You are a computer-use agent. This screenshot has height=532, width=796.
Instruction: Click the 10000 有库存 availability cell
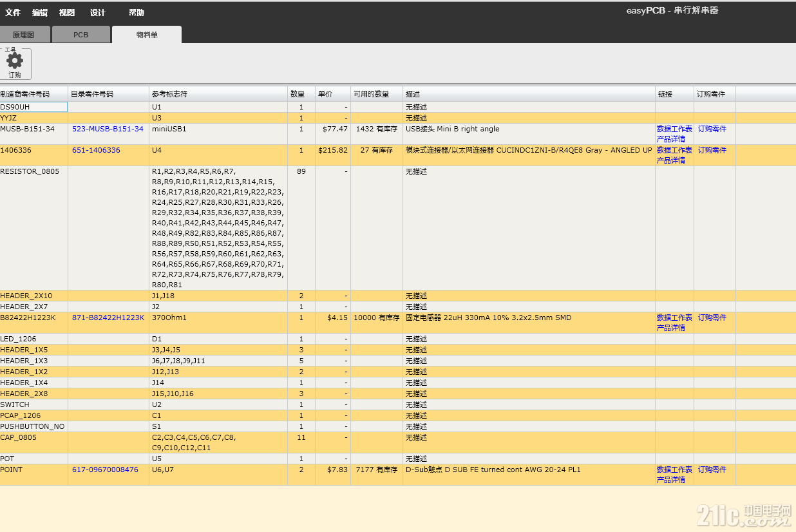(x=377, y=323)
